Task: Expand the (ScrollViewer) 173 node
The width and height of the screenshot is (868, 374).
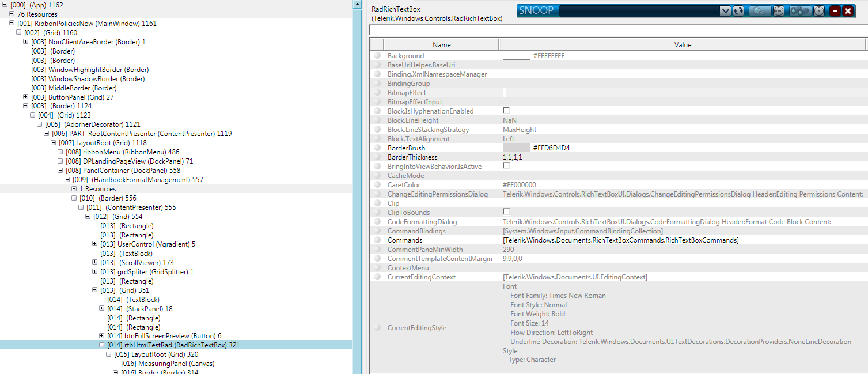Action: click(95, 263)
